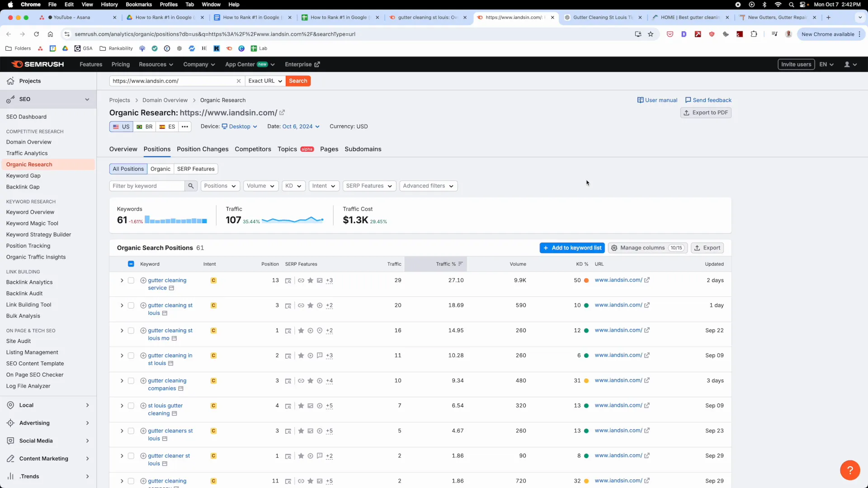Click the Chrome address bar
Screen dimensions: 868x488
point(348,34)
